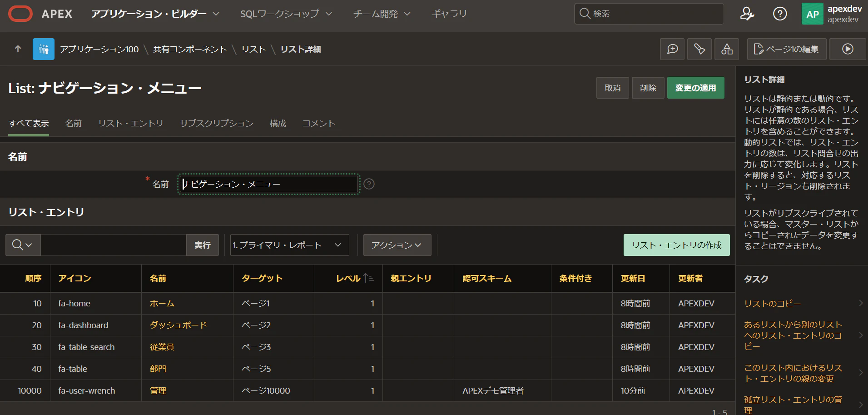Open the ダッシュボード list entry
This screenshot has width=868, height=415.
tap(179, 325)
